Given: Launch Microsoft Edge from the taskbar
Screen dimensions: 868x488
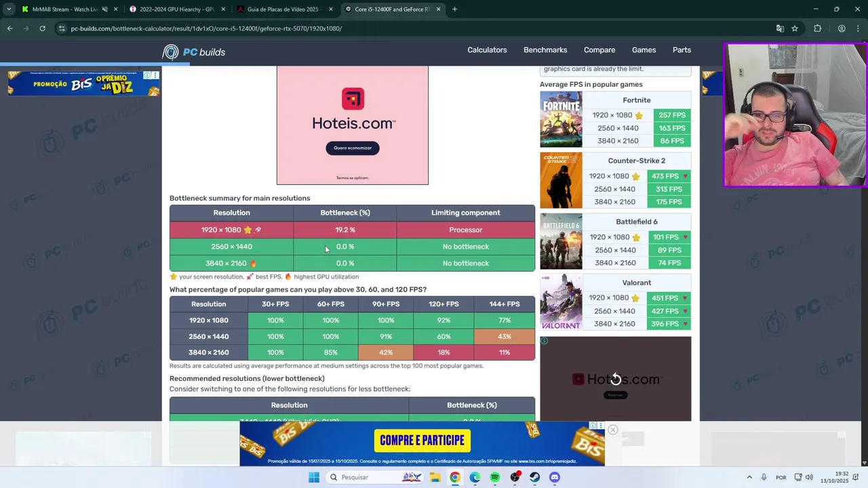Looking at the screenshot, I should click(475, 477).
